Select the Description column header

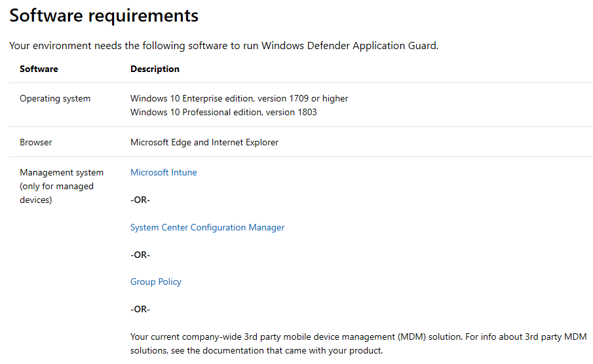tap(155, 69)
